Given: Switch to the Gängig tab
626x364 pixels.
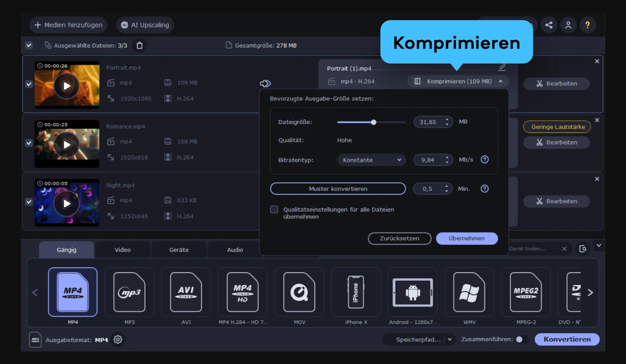Looking at the screenshot, I should (x=67, y=250).
